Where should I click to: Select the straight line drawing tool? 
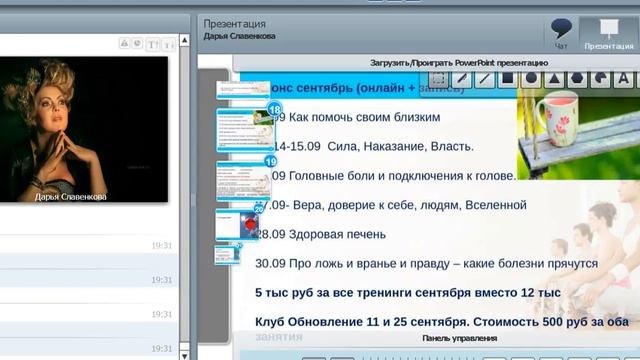(x=484, y=78)
